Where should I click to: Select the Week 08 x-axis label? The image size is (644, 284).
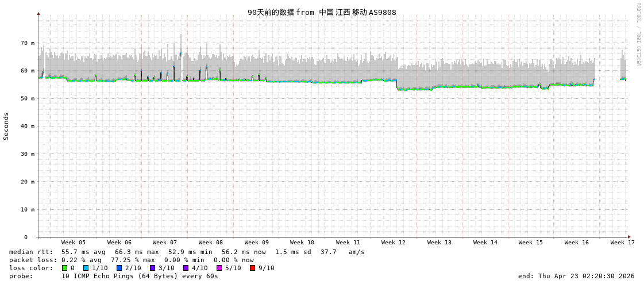[x=211, y=243]
